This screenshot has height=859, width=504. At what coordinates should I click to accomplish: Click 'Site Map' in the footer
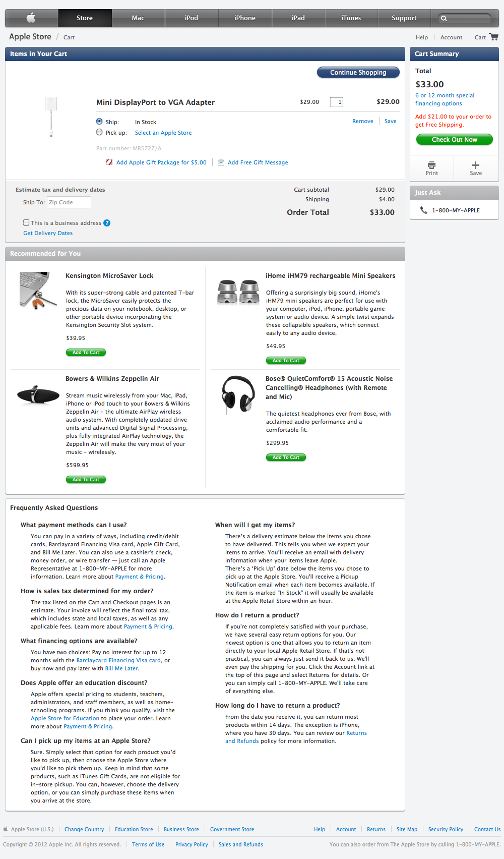pyautogui.click(x=407, y=829)
